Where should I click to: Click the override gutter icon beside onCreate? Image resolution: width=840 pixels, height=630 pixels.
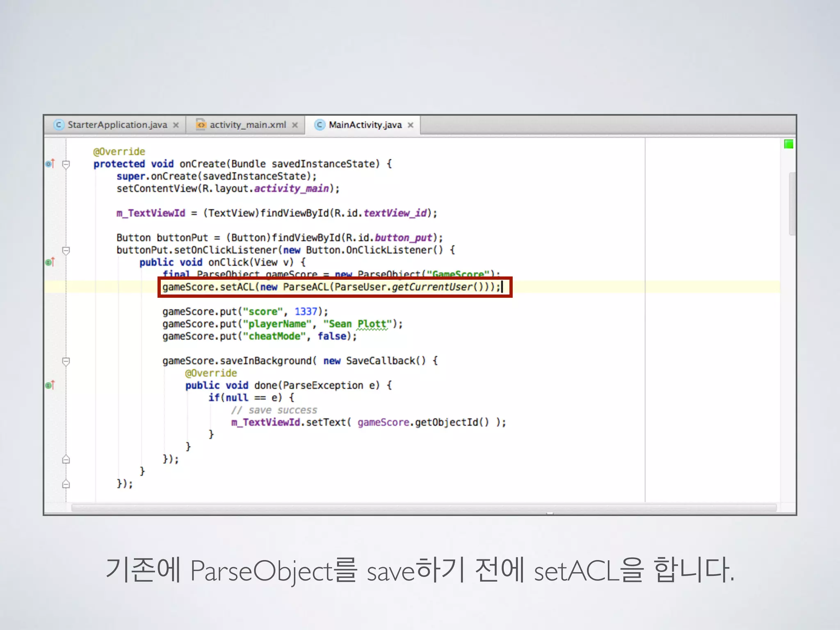tap(50, 164)
